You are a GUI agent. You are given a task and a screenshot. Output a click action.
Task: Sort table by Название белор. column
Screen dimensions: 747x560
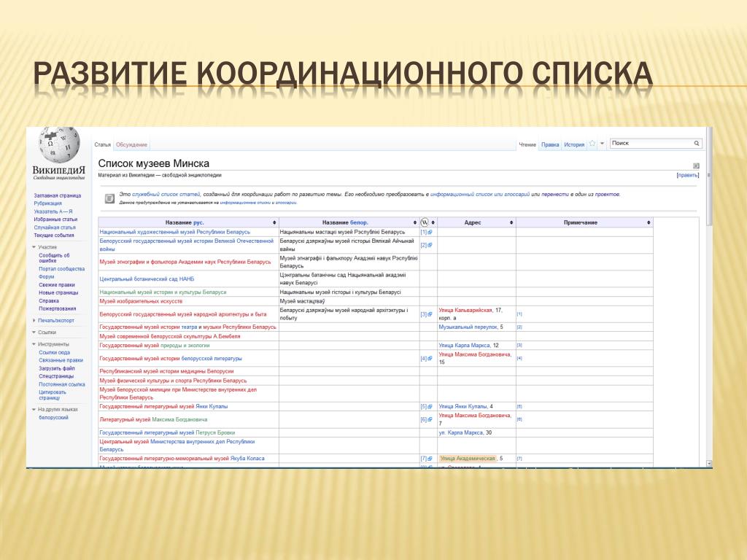(415, 223)
